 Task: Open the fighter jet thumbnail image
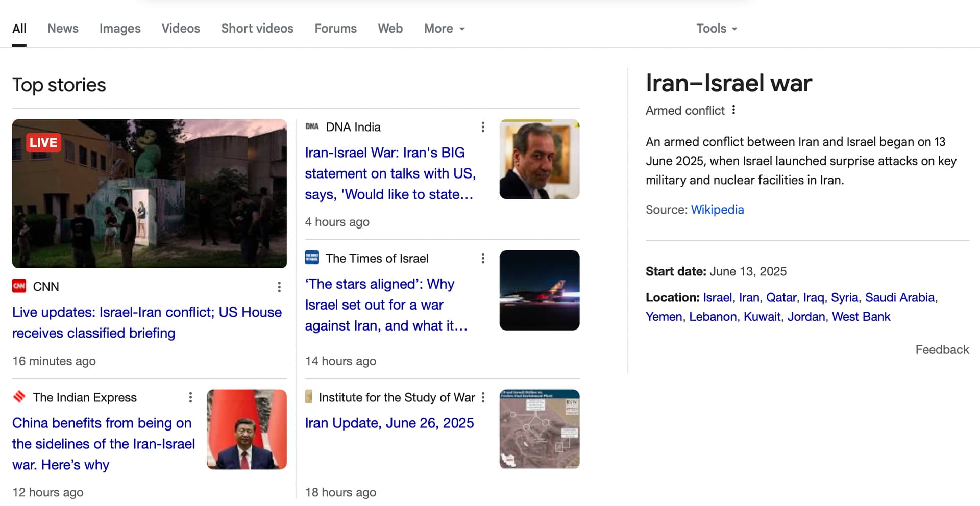pyautogui.click(x=540, y=290)
